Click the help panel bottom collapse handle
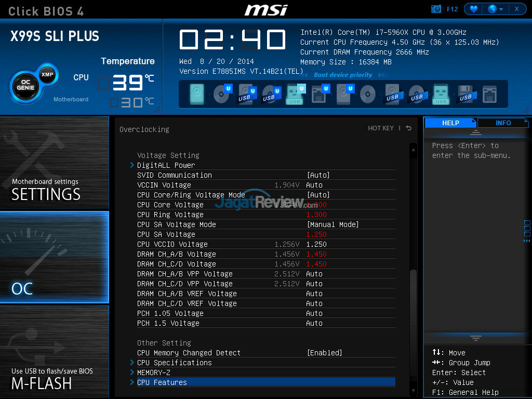 coord(476,338)
